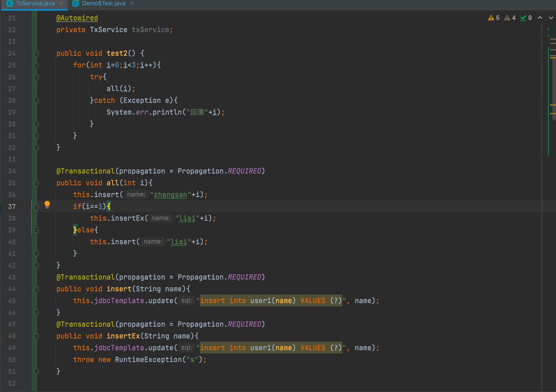Click the "zhangsan" string literal
The height and width of the screenshot is (392, 556).
[x=170, y=195]
